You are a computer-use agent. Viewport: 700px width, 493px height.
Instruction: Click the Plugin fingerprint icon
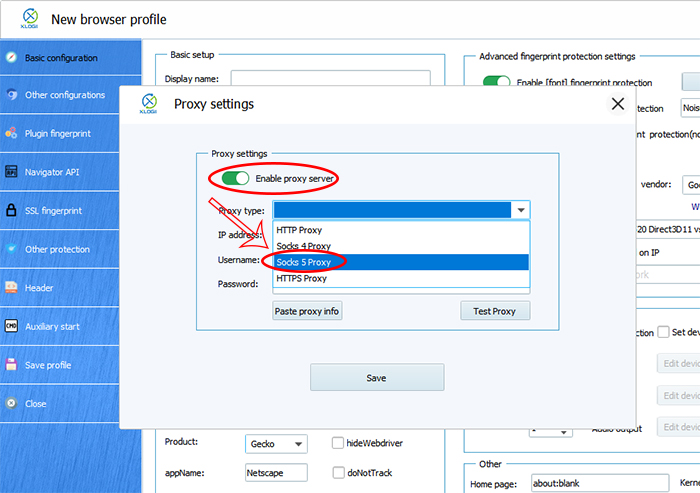pyautogui.click(x=11, y=133)
